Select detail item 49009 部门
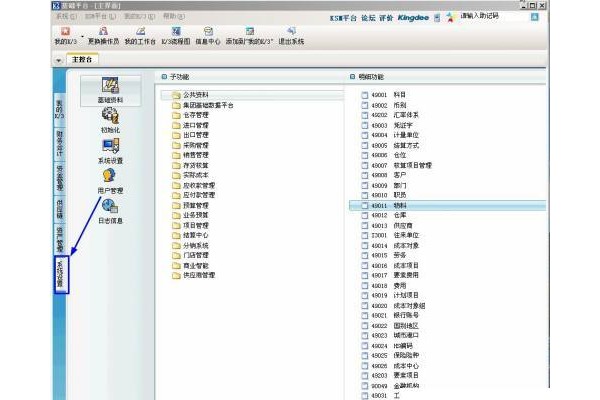The image size is (600, 400). pyautogui.click(x=384, y=185)
